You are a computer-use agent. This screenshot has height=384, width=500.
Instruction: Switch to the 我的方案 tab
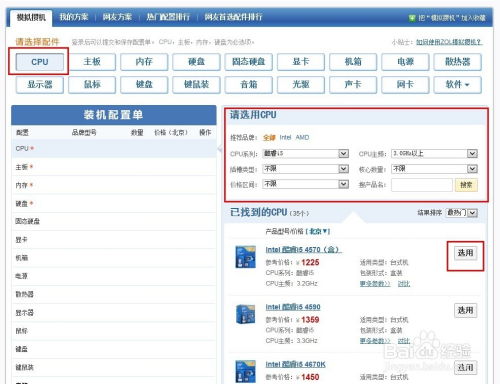(74, 17)
